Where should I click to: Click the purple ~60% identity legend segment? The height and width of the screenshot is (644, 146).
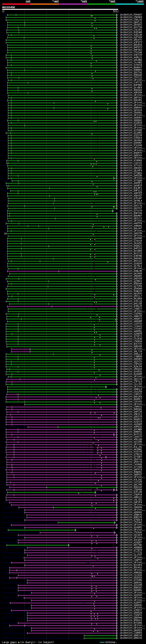point(73,4)
